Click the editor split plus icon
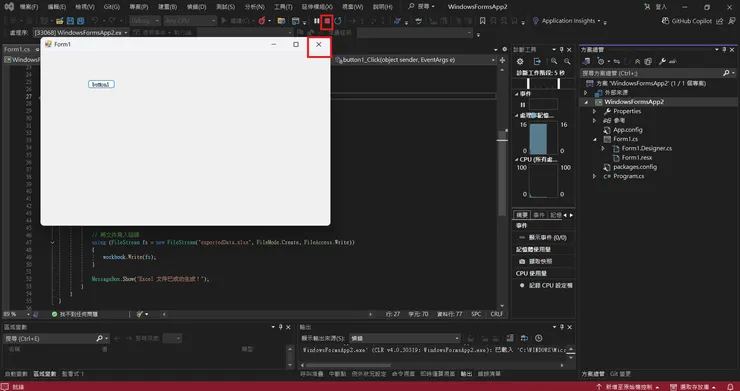 (x=502, y=60)
